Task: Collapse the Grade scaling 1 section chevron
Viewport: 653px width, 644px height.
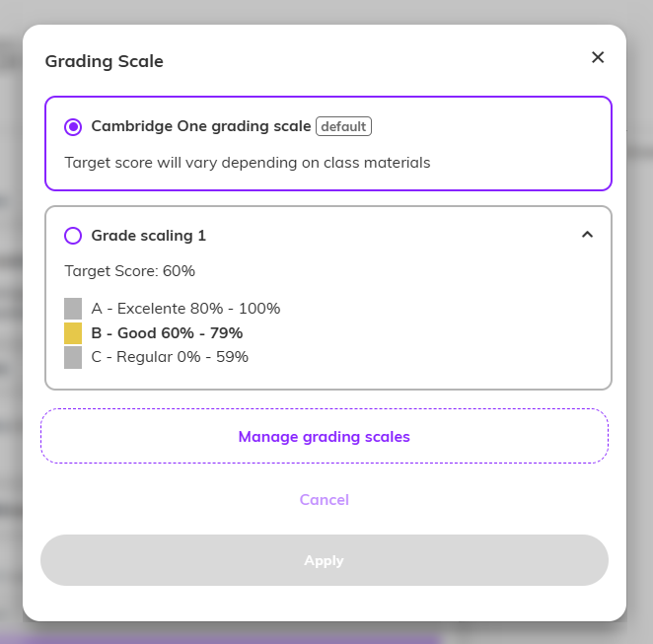Action: point(587,235)
